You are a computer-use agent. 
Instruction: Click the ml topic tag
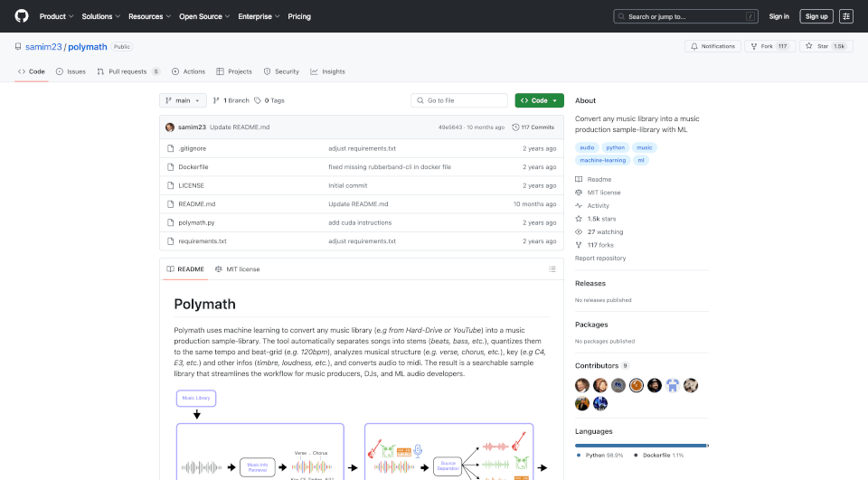coord(640,161)
